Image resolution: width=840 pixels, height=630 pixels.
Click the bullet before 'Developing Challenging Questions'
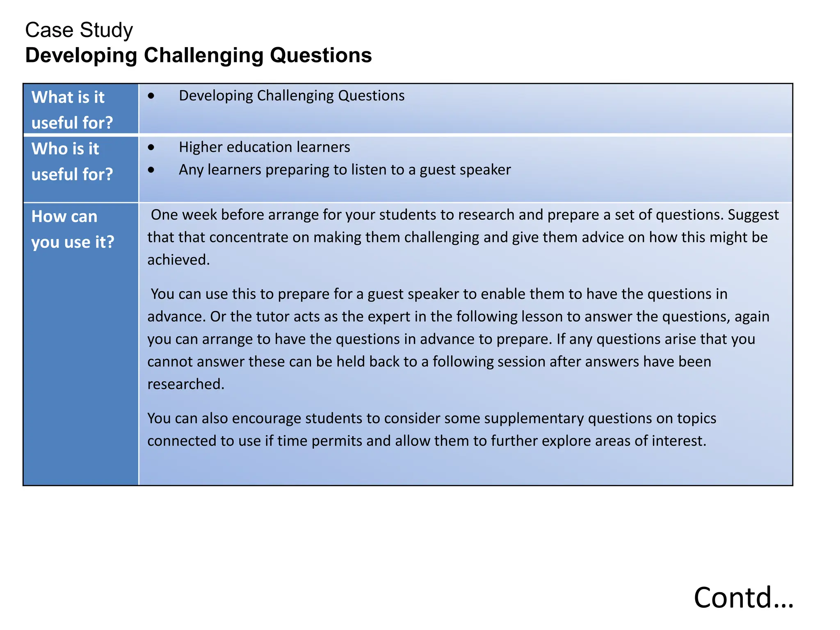tap(151, 96)
